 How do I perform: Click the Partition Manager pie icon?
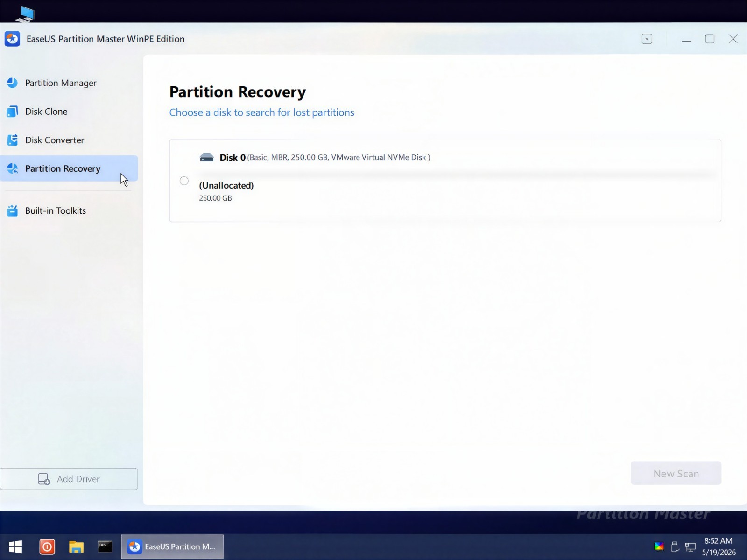[12, 83]
